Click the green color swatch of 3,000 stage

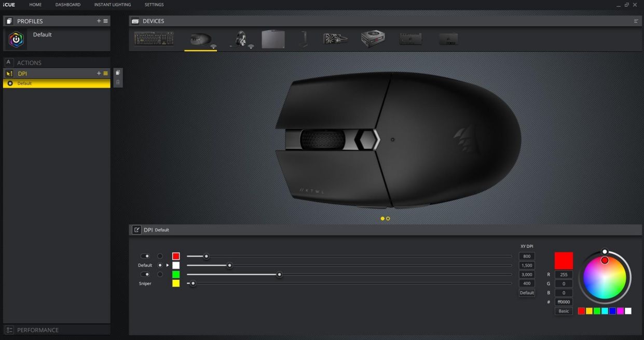[x=176, y=274]
